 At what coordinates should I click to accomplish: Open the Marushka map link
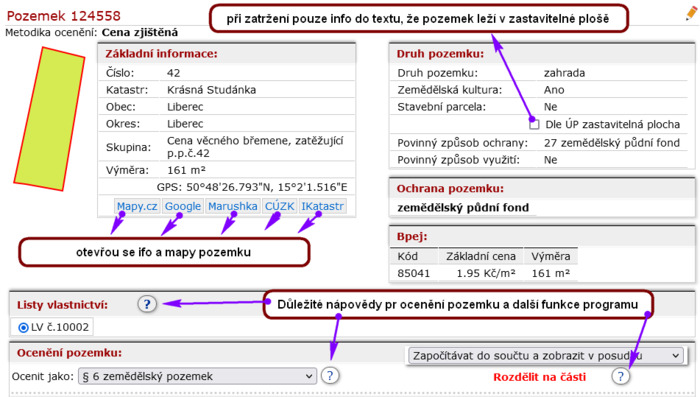[x=233, y=206]
